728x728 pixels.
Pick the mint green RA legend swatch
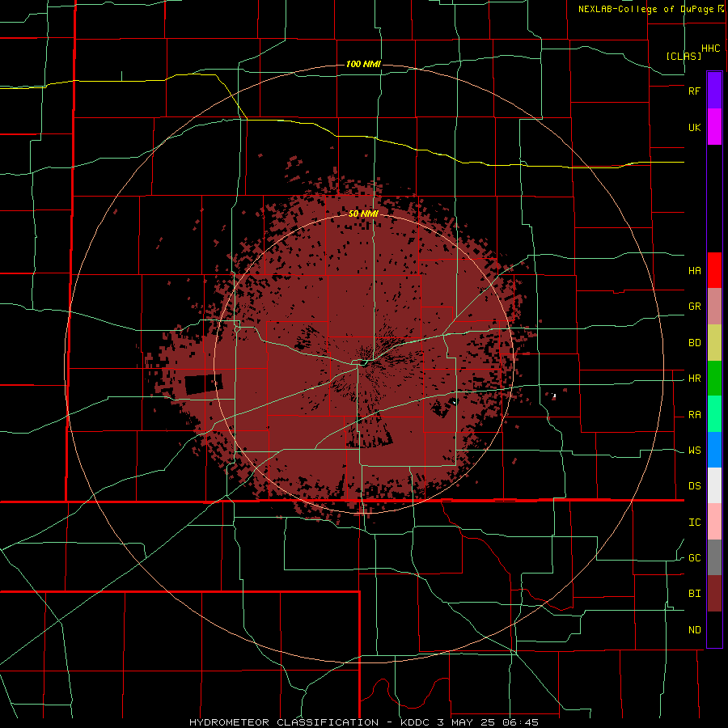[x=714, y=414]
